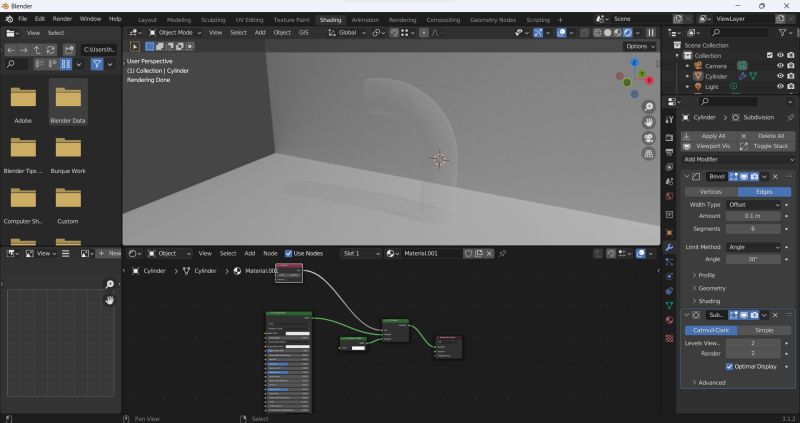Select Simple subdivision type
The width and height of the screenshot is (800, 423).
pyautogui.click(x=764, y=331)
